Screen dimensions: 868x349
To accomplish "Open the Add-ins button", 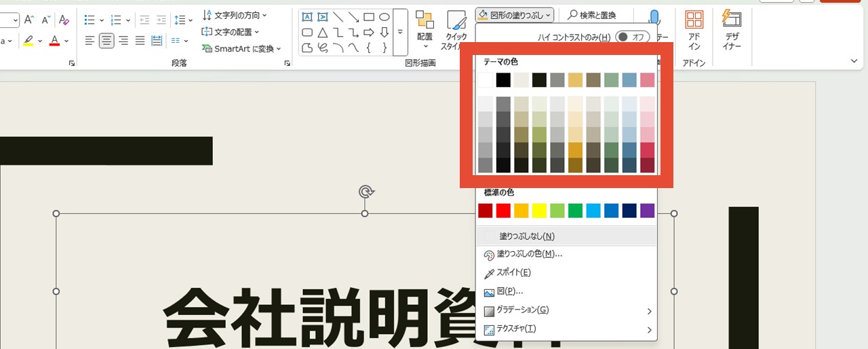I will (x=694, y=31).
